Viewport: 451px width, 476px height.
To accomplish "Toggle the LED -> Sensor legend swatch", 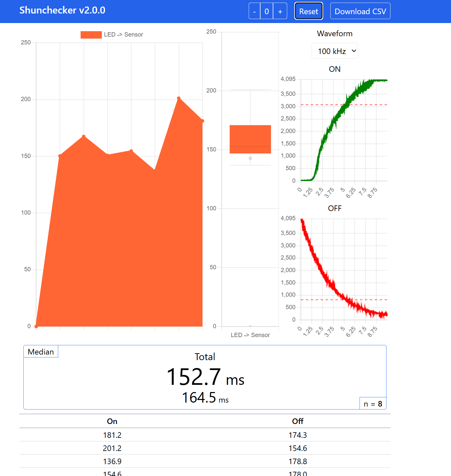I will pos(91,35).
